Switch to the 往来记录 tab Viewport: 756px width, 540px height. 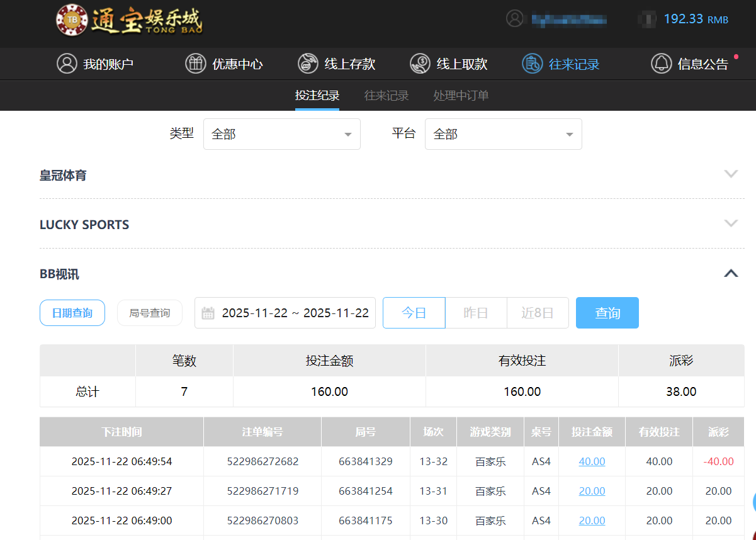(386, 95)
